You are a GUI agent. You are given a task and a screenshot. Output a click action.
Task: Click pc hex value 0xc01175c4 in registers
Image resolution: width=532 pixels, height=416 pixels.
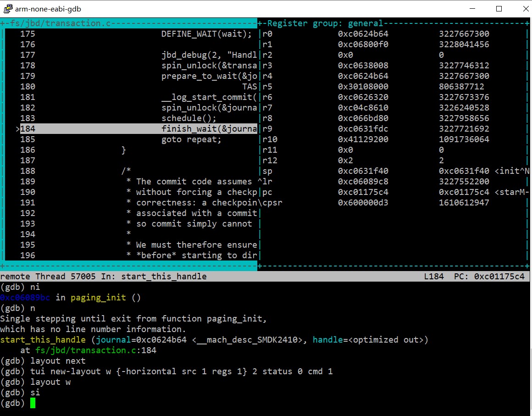(x=363, y=192)
